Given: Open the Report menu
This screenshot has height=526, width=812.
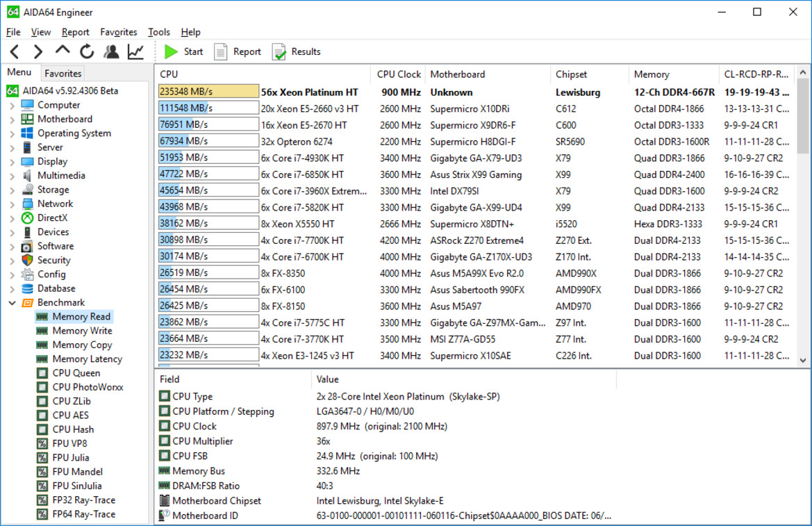Looking at the screenshot, I should pos(75,31).
